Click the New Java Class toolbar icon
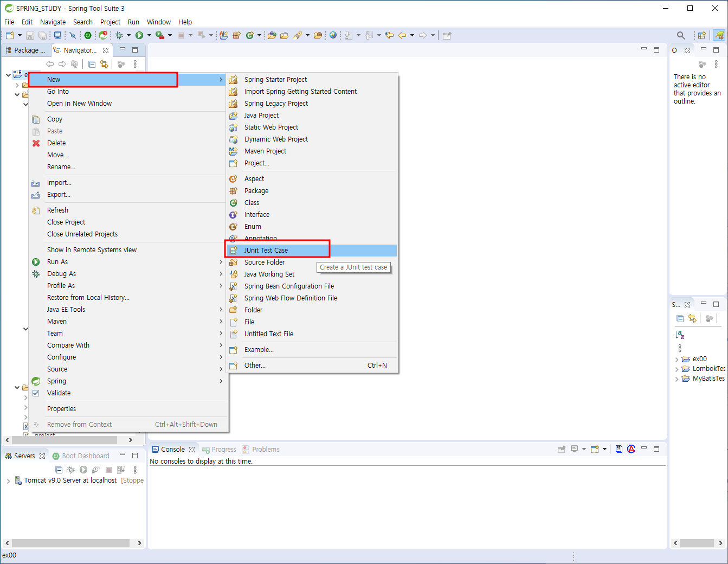Viewport: 728px width, 564px height. click(x=249, y=35)
